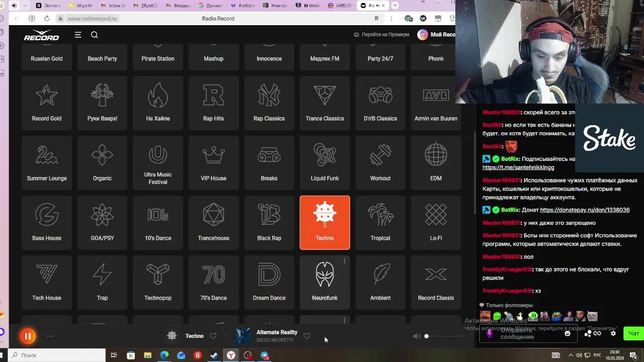
Task: Play the Rap Hits station
Action: (213, 103)
